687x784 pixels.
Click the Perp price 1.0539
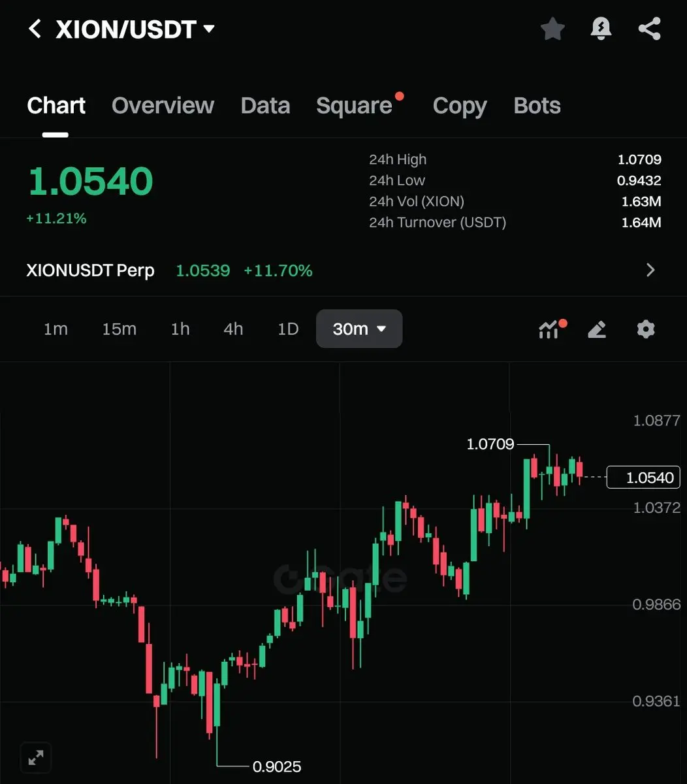coord(203,270)
